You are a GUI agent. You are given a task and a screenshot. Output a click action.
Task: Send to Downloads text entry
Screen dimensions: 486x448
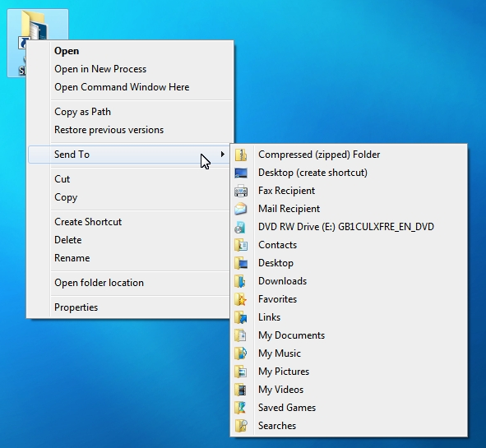(282, 281)
